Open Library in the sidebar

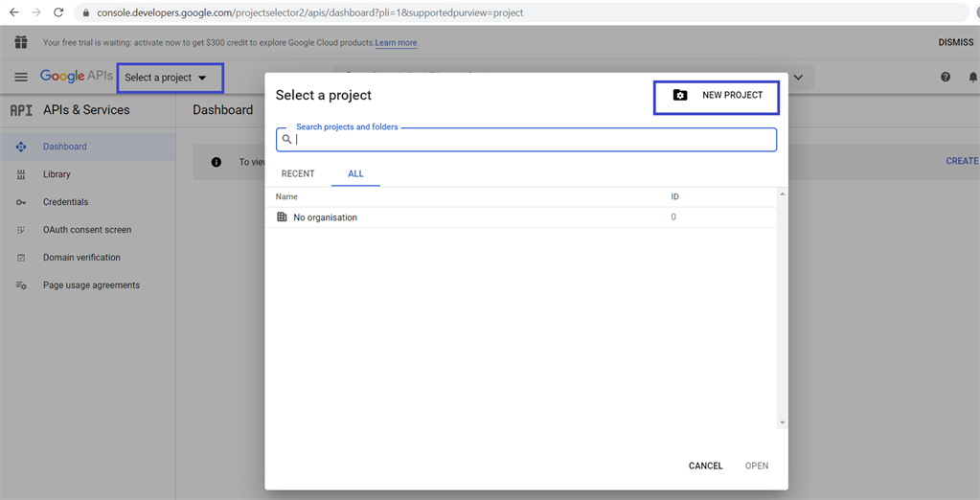(57, 174)
